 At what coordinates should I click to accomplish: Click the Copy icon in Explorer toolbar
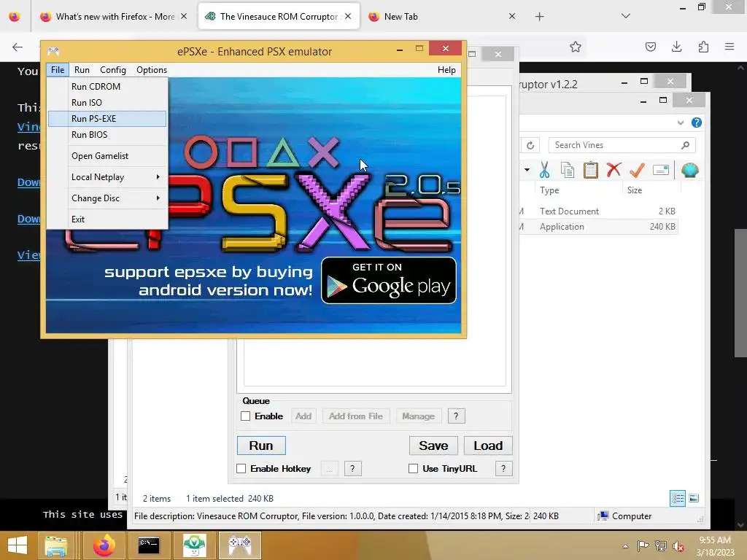tap(568, 170)
